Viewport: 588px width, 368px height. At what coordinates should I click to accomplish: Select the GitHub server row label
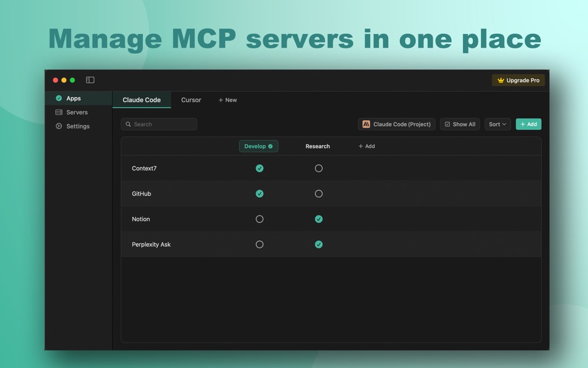click(141, 194)
